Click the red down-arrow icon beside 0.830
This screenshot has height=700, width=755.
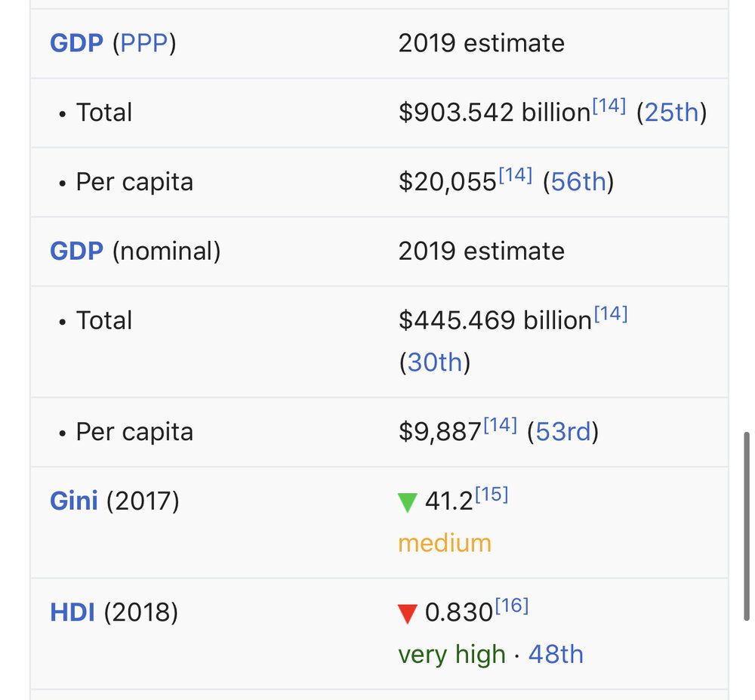tap(408, 614)
